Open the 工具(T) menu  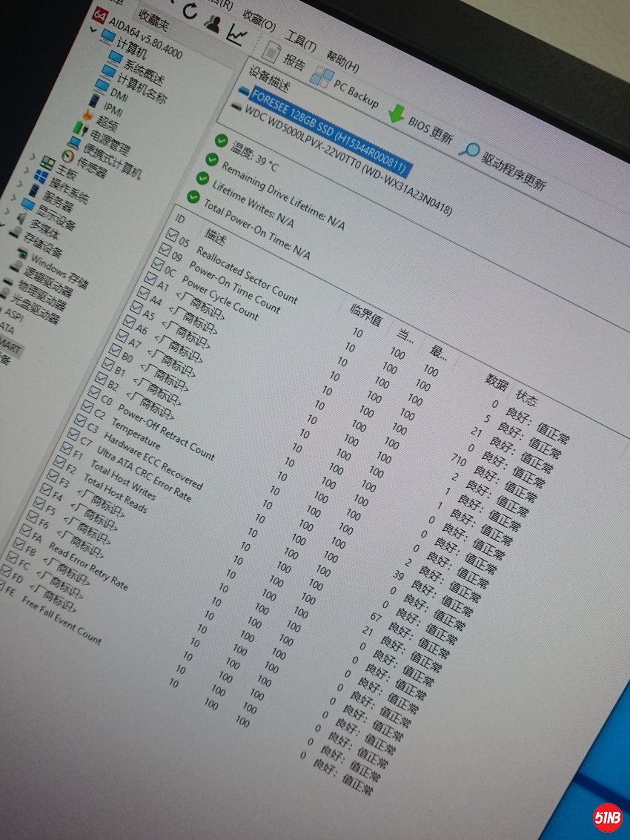[300, 42]
